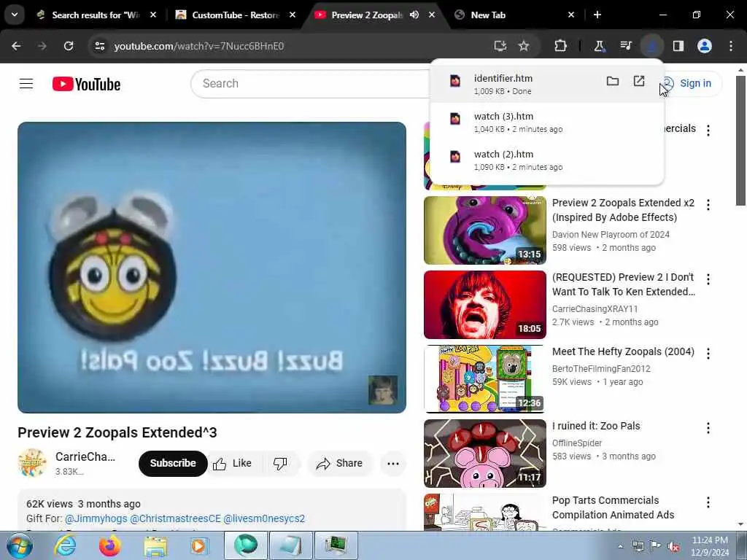
Task: Open the Extensions puzzle icon
Action: [561, 46]
